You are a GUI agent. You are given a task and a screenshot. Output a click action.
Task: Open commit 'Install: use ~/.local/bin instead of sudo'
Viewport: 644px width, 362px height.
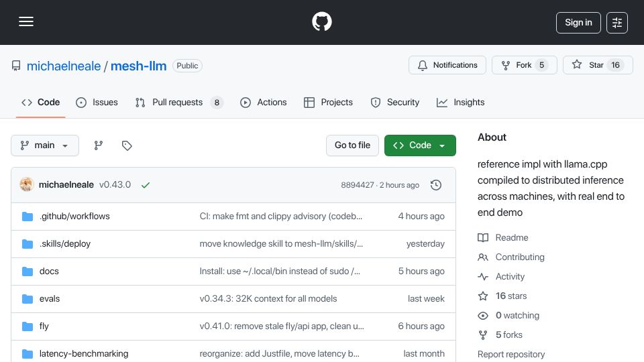click(x=280, y=271)
